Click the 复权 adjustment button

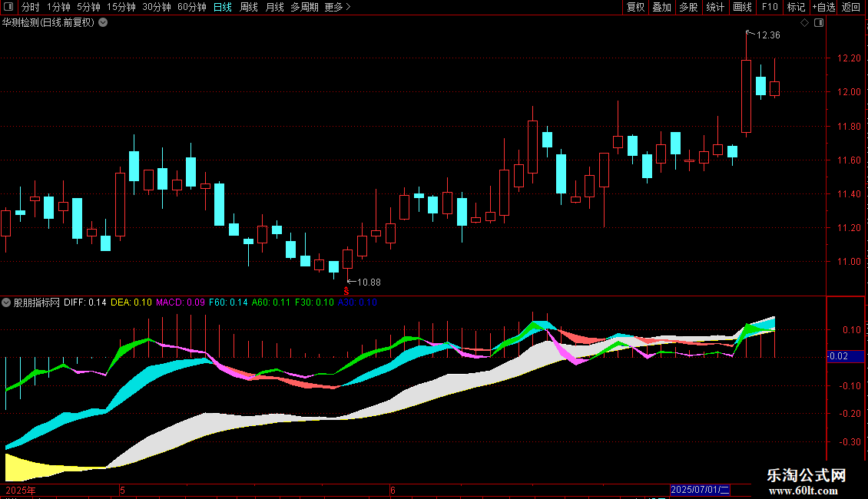coord(635,7)
